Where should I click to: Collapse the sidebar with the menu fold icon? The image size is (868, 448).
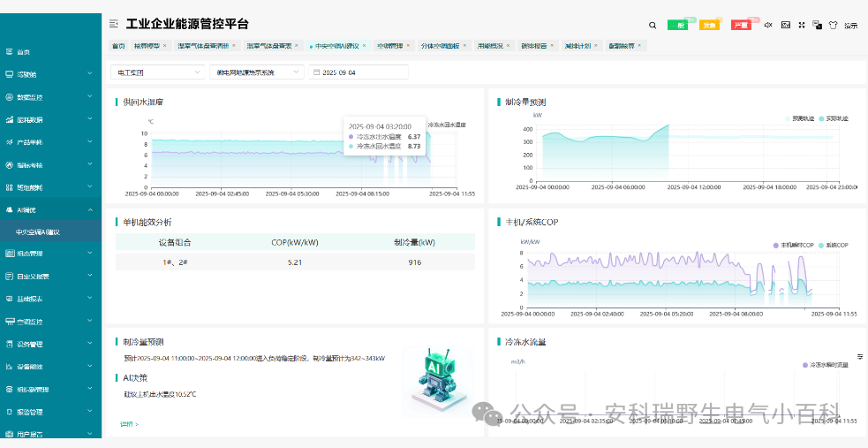[114, 23]
